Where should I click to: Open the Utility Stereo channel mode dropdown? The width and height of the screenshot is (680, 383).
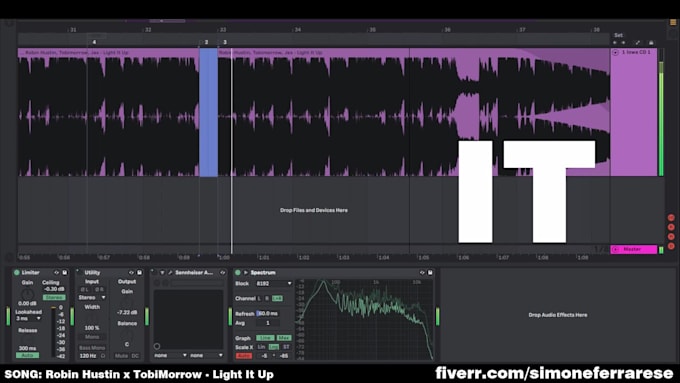[92, 298]
